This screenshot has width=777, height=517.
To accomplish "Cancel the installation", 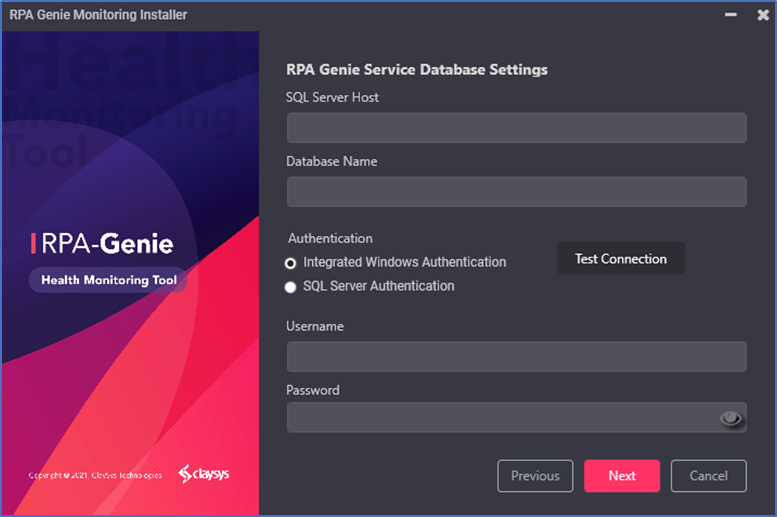I will pyautogui.click(x=708, y=476).
